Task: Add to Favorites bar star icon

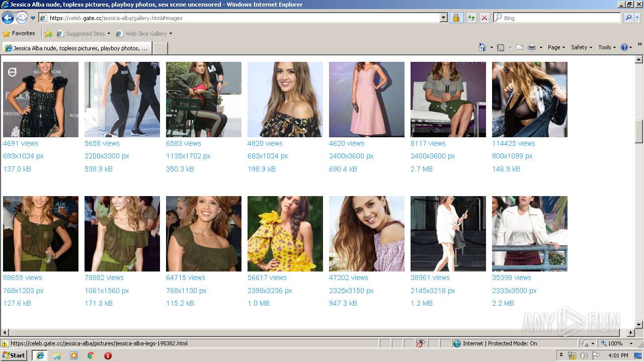Action: (x=48, y=34)
